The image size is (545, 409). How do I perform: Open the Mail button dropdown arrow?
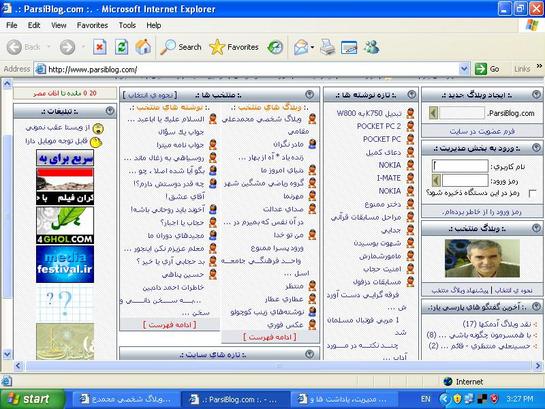312,47
